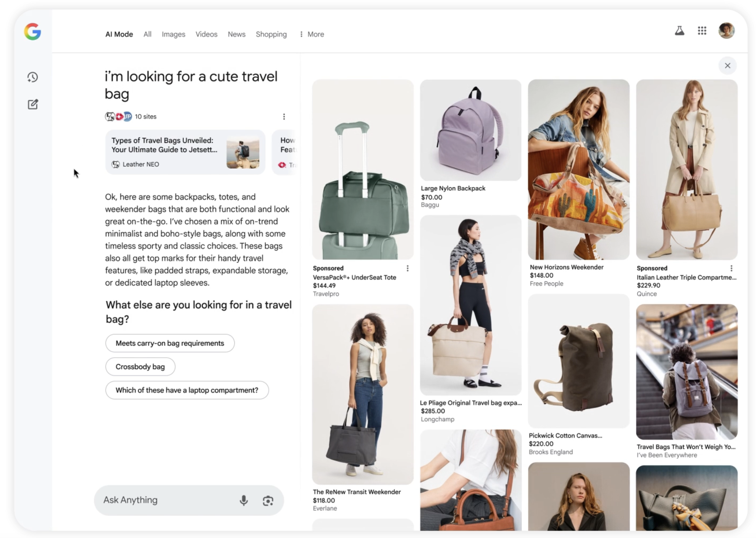This screenshot has height=538, width=756.
Task: Activate voice search with the microphone
Action: pos(244,501)
